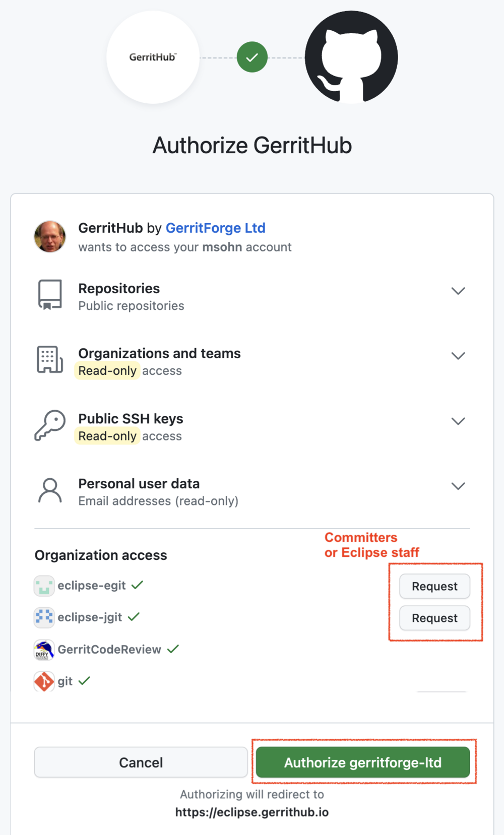Click the GerritCodeReview organization avatar
This screenshot has height=835, width=504.
point(44,650)
